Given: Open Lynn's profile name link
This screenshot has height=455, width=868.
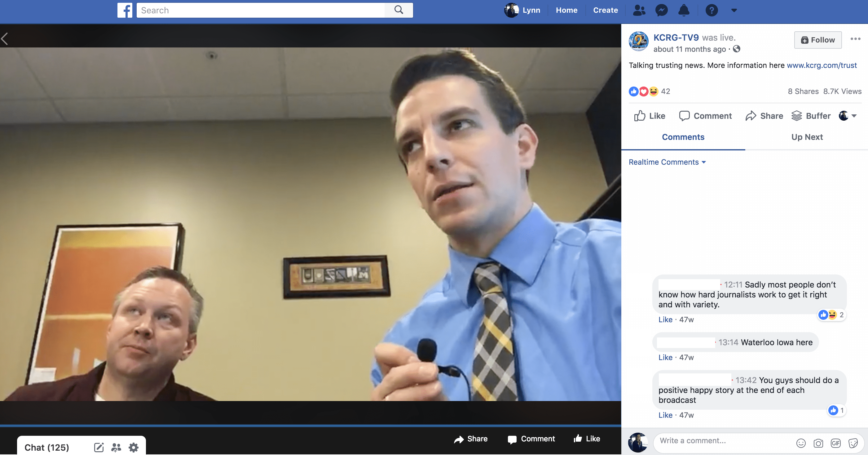Looking at the screenshot, I should pos(531,10).
